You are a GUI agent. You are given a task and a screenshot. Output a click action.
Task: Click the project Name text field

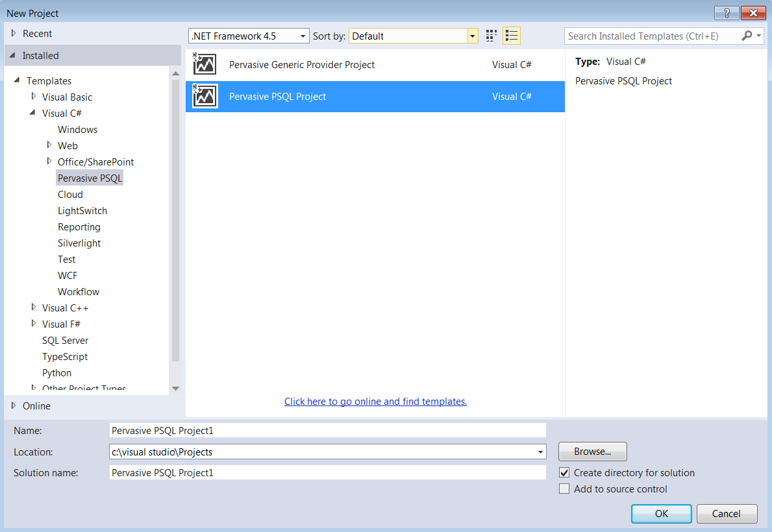(x=327, y=430)
